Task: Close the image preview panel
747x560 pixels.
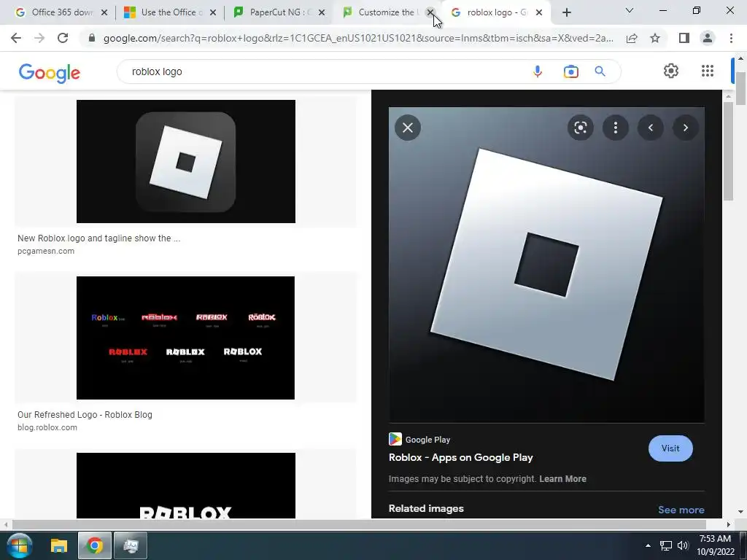Action: point(408,128)
